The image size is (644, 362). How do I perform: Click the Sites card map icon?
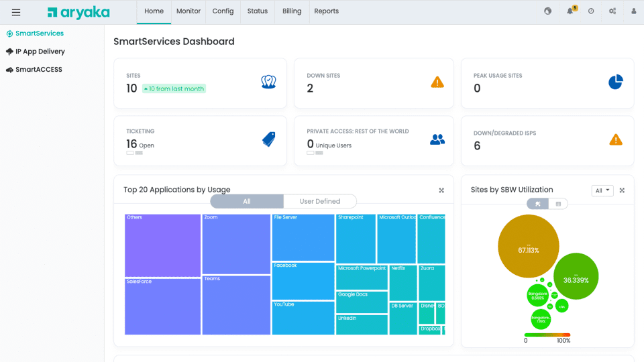coord(268,82)
